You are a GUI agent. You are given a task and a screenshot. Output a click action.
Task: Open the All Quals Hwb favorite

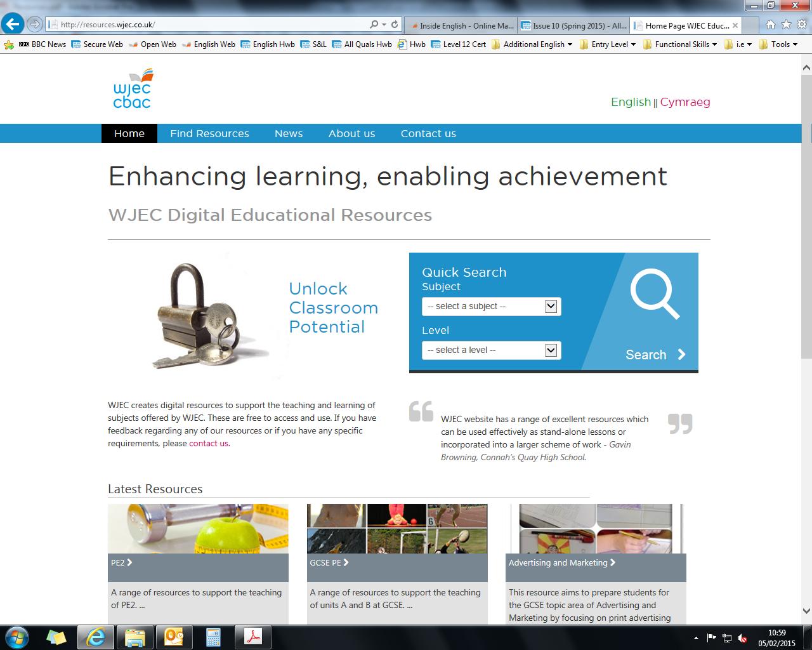[362, 44]
